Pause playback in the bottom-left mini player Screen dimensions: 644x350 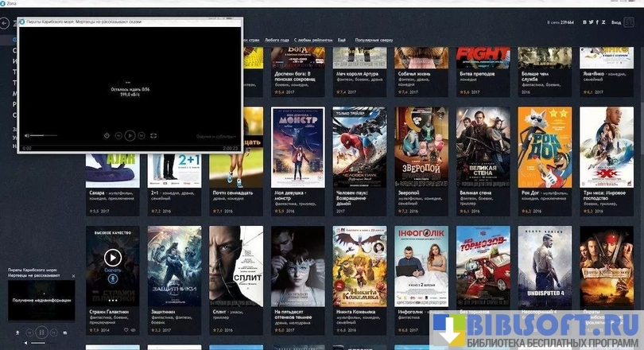coord(41,331)
